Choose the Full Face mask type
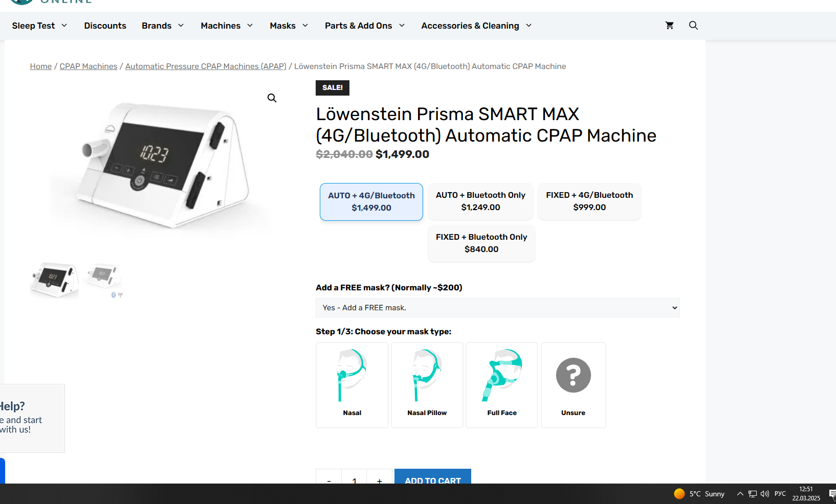 click(502, 385)
